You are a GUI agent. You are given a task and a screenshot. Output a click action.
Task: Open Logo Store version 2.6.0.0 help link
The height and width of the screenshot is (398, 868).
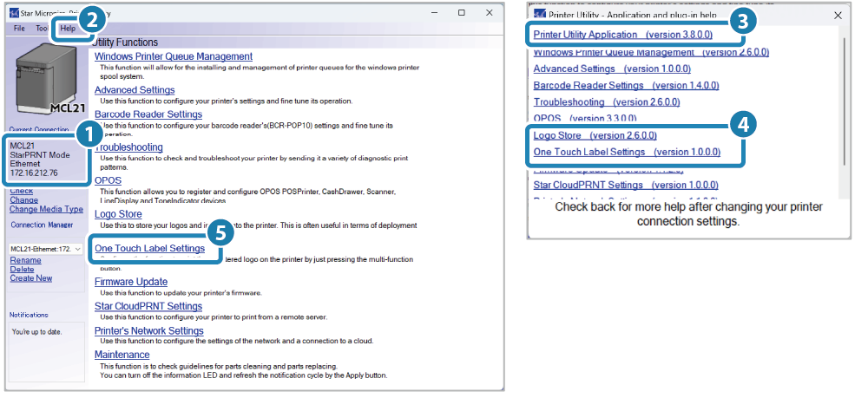pyautogui.click(x=595, y=135)
